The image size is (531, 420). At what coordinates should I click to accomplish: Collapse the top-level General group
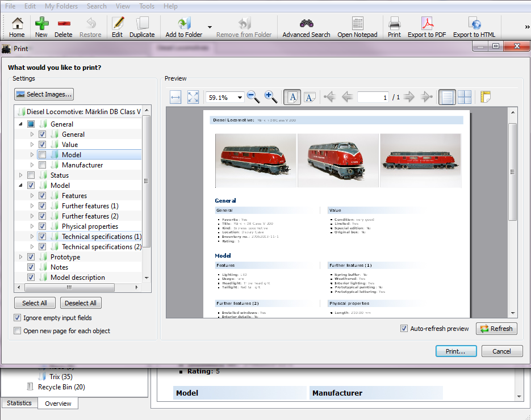pyautogui.click(x=20, y=124)
